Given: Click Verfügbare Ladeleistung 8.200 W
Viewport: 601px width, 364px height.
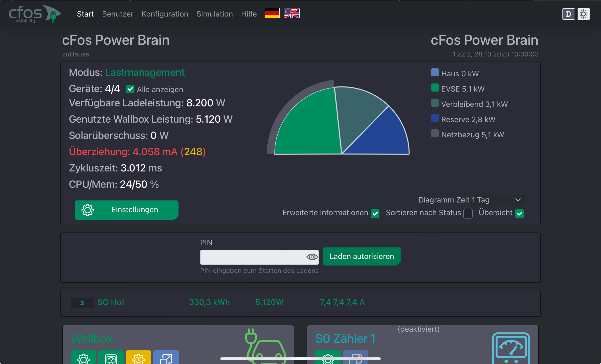Looking at the screenshot, I should click(147, 103).
